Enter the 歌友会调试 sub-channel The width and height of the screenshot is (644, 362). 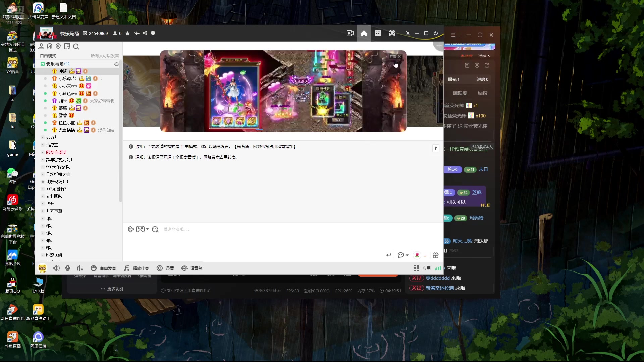(56, 152)
